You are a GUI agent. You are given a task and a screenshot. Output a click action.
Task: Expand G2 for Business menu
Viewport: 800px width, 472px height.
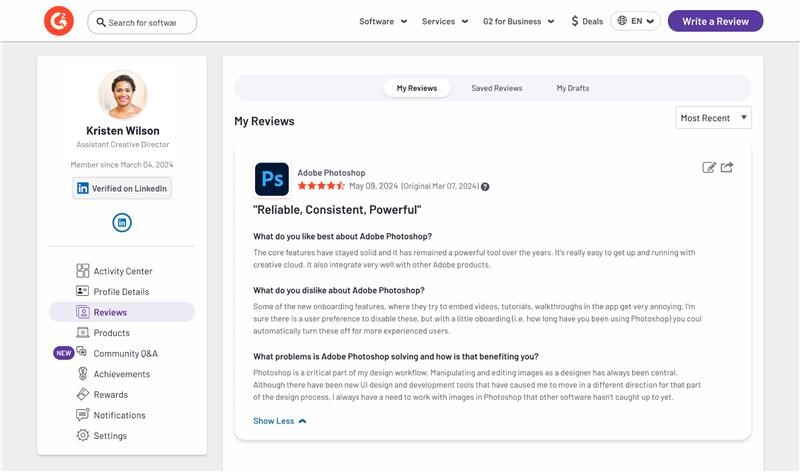click(518, 21)
